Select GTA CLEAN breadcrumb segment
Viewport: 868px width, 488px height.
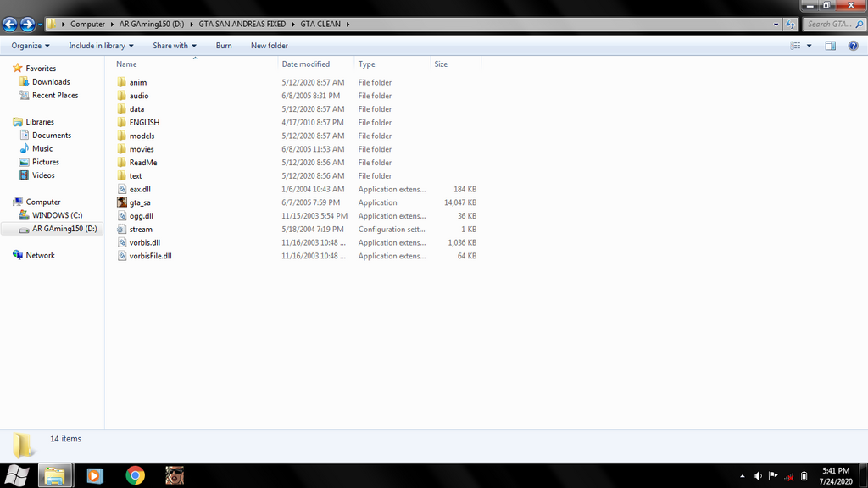click(320, 24)
